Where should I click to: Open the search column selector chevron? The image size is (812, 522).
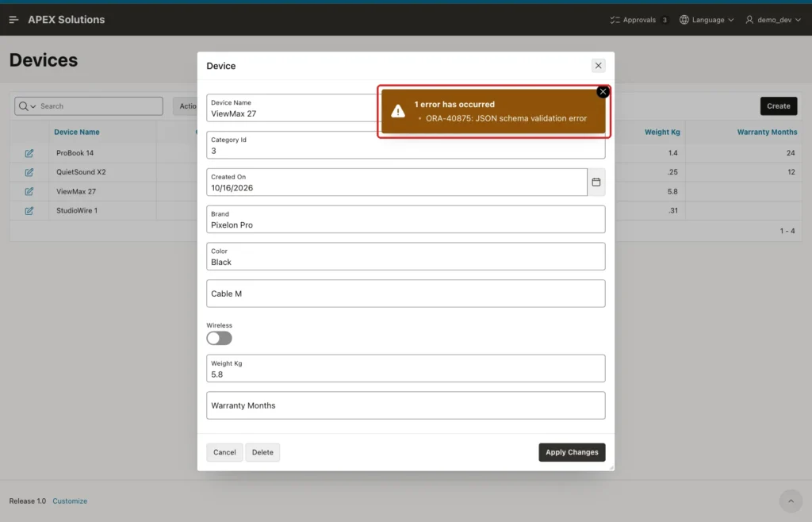33,106
